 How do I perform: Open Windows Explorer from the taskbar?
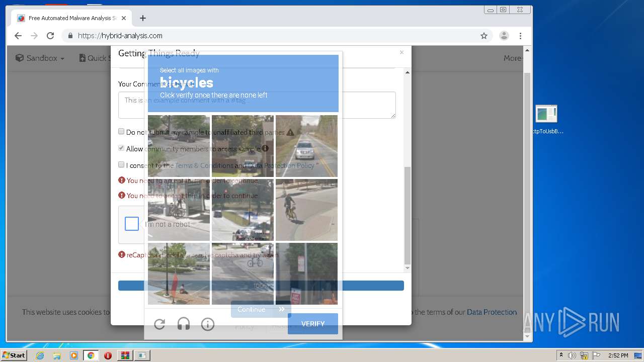click(x=57, y=355)
